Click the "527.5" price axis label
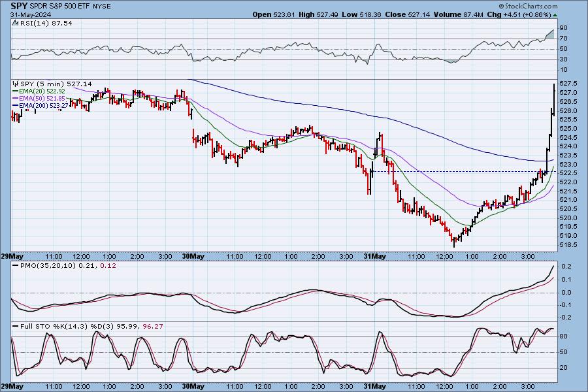The width and height of the screenshot is (588, 392). 568,83
